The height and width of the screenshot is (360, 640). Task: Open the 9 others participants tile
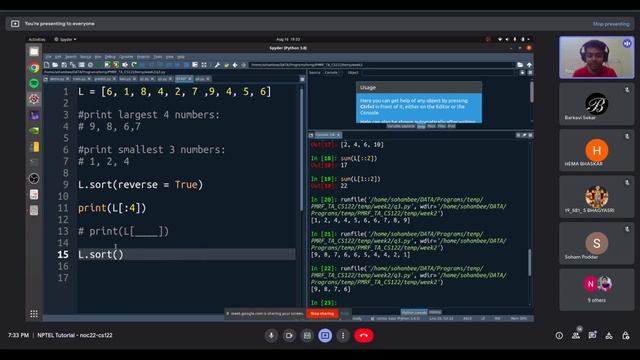(x=596, y=290)
